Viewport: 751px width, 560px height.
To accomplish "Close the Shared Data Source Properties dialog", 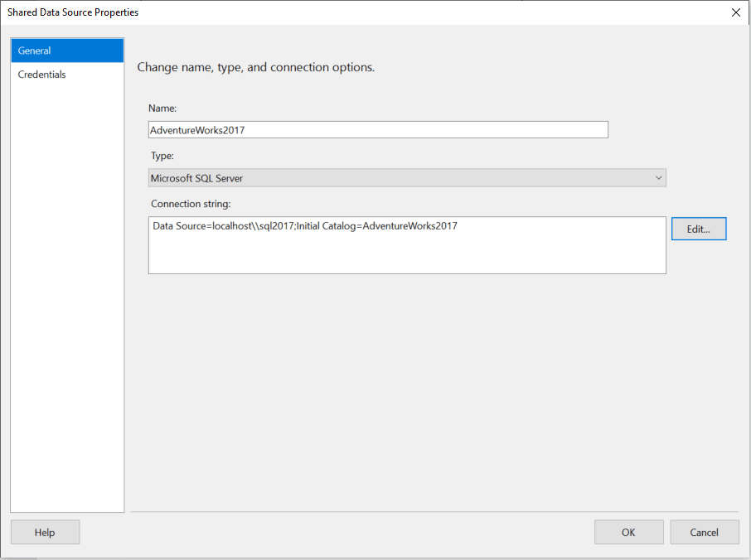I will pyautogui.click(x=736, y=12).
